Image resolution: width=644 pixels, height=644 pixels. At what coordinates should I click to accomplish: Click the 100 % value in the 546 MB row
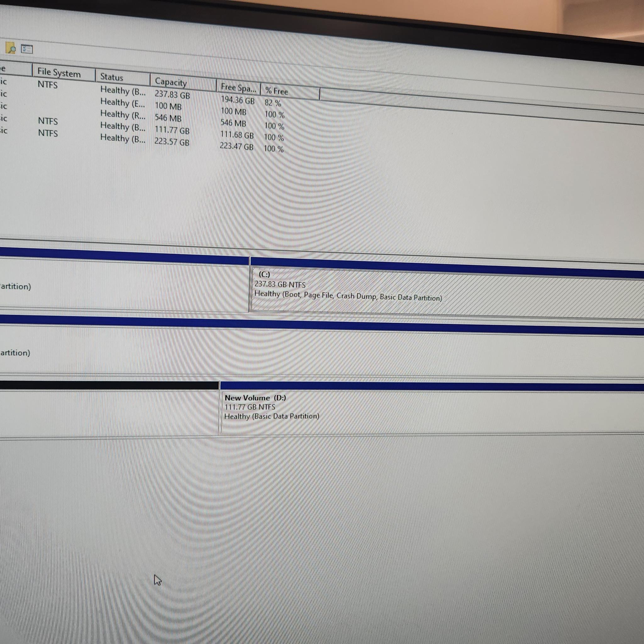pos(274,126)
